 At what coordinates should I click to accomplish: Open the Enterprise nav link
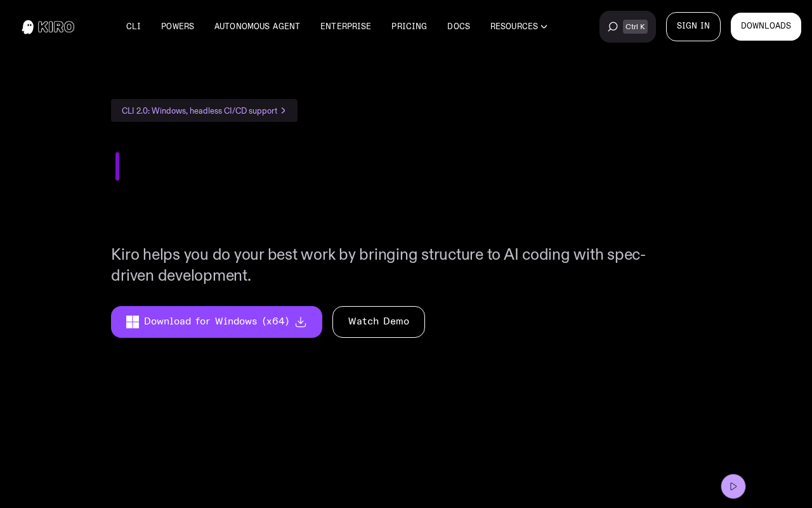[346, 27]
